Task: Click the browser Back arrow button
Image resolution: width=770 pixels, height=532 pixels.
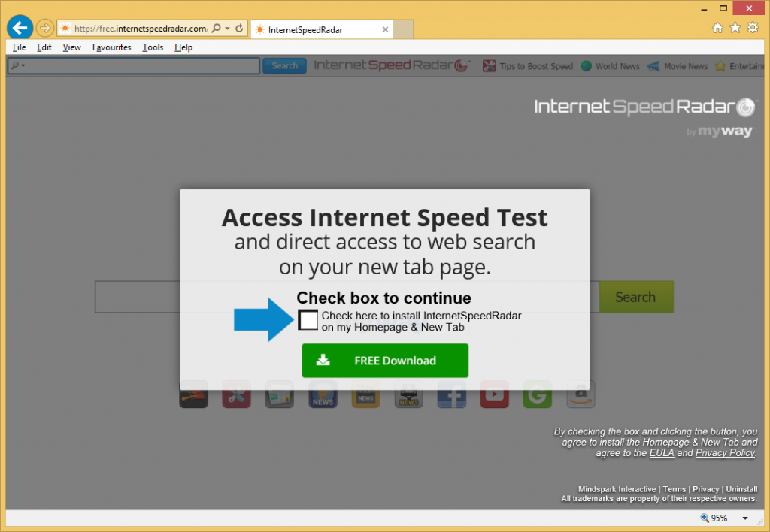Action: [19, 28]
